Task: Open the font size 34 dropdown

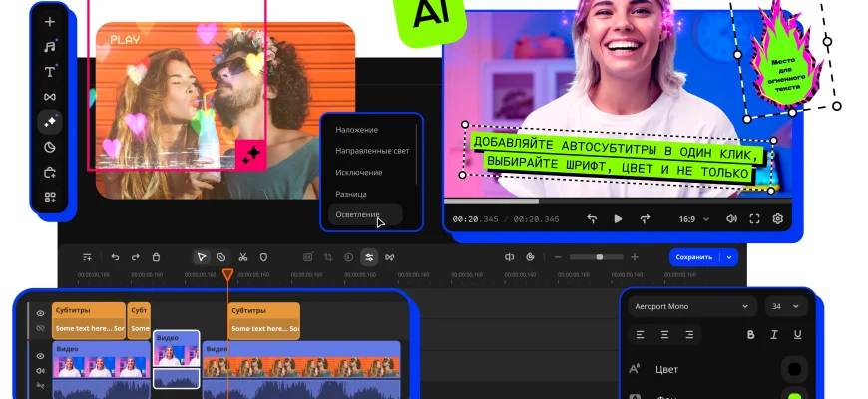Action: tap(786, 306)
